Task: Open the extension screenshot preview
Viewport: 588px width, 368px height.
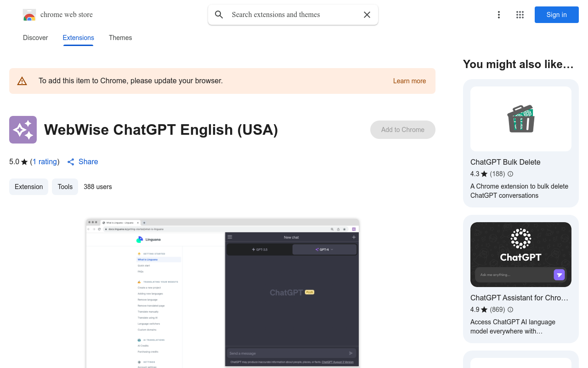Action: (222, 293)
